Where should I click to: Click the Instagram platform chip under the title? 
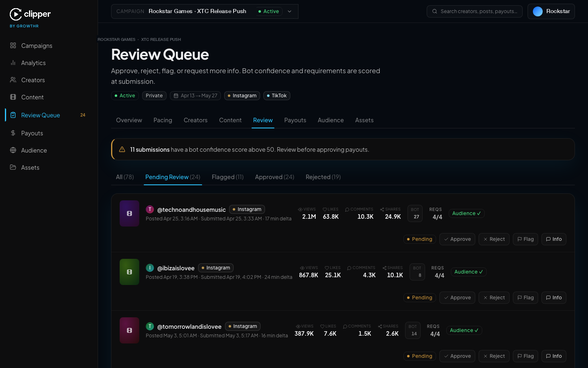[242, 96]
